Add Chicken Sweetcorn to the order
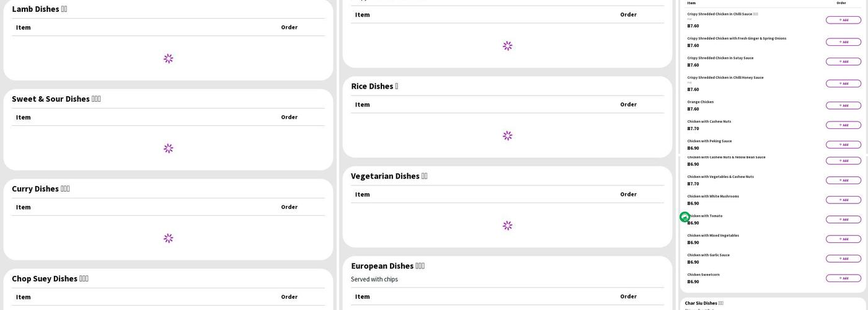Screen dimensions: 868x310 point(843,278)
